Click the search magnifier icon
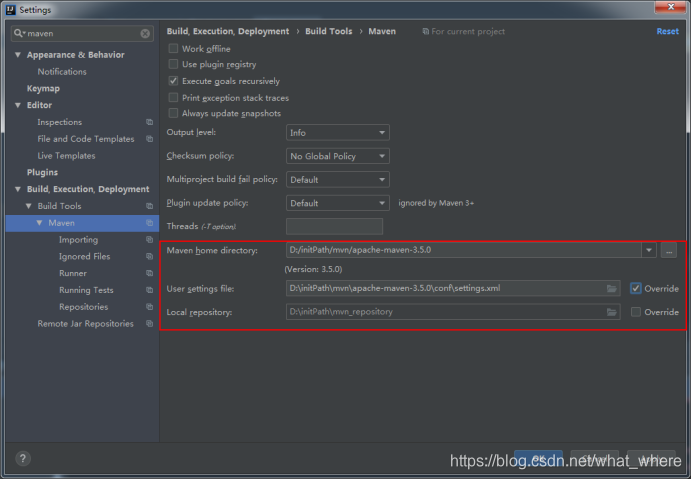692x480 pixels. pos(18,33)
